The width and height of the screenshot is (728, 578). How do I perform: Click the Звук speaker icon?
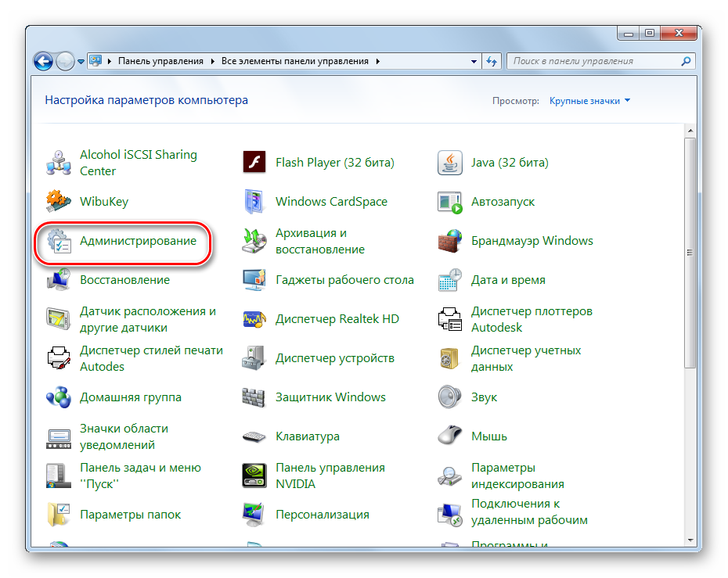coord(450,397)
